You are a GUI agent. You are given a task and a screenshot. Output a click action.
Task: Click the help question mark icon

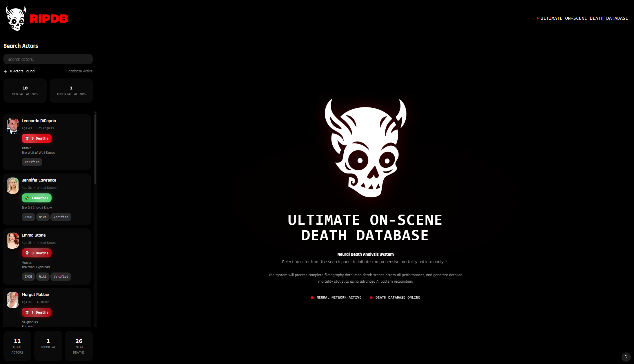coord(626,357)
